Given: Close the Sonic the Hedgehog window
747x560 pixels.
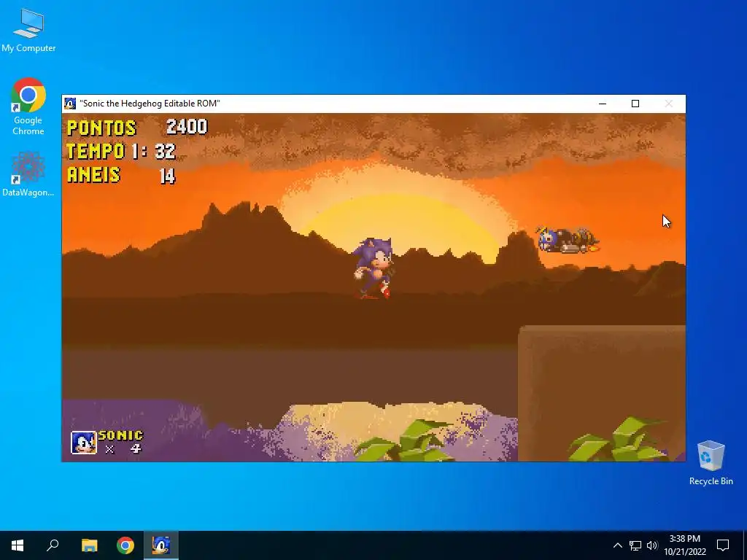Looking at the screenshot, I should (669, 104).
